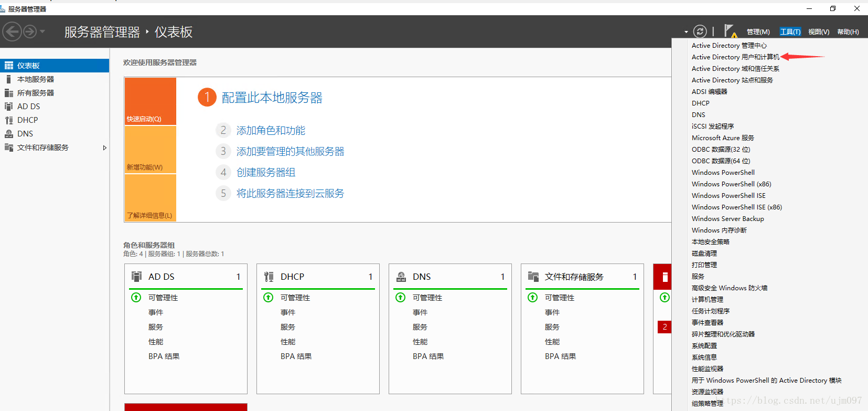Select the 新增功能(W) tile
This screenshot has height=411, width=868.
click(151, 150)
